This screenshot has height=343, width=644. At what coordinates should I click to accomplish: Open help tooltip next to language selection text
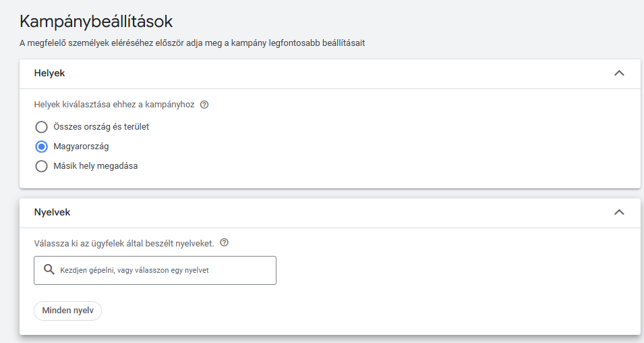pos(225,243)
